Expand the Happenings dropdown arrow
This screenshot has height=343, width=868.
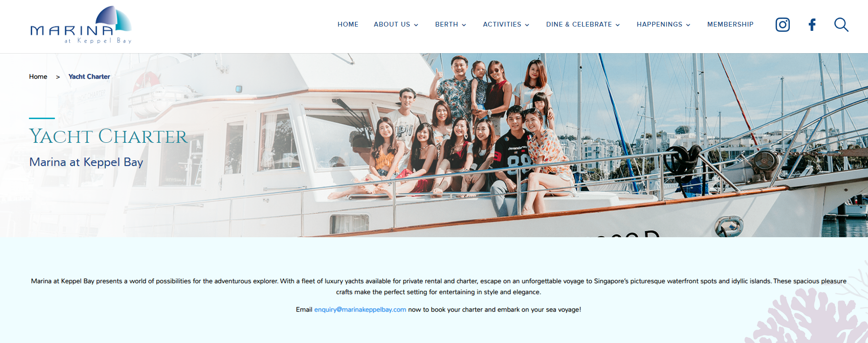688,25
